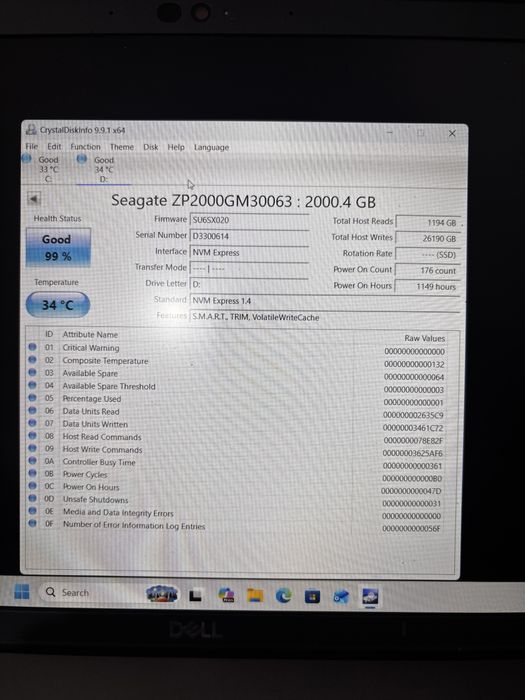Click the status dot for Composite Temperature
The height and width of the screenshot is (700, 525).
33,359
